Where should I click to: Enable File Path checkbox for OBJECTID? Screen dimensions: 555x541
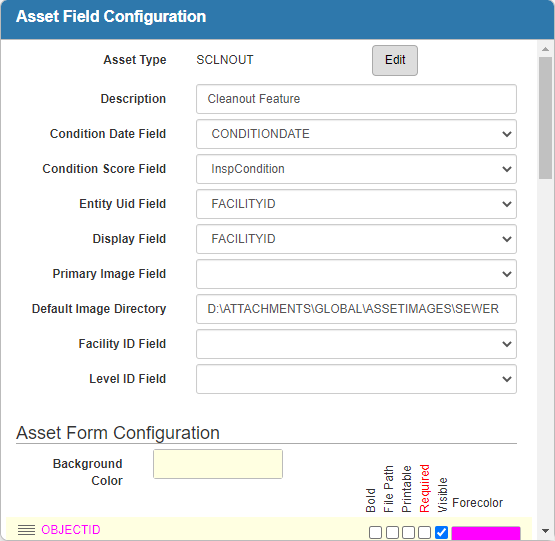pyautogui.click(x=392, y=532)
